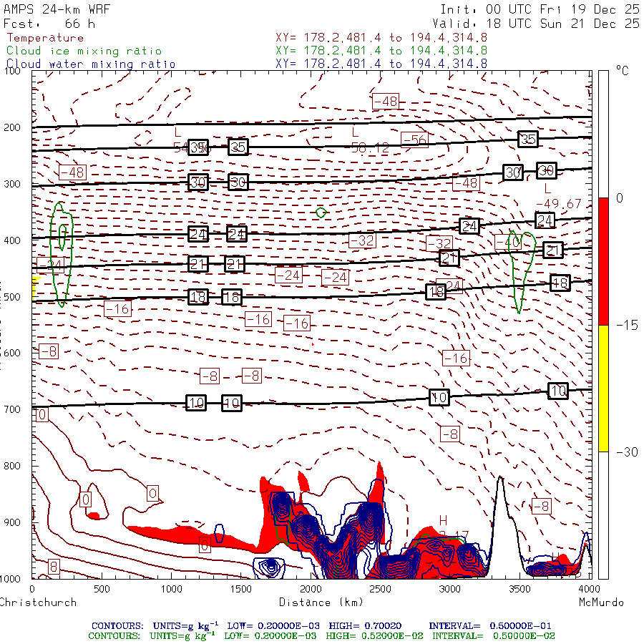Screen dimensions: 644x644
Task: Click the '-56' temperature contour label
Action: coord(415,140)
